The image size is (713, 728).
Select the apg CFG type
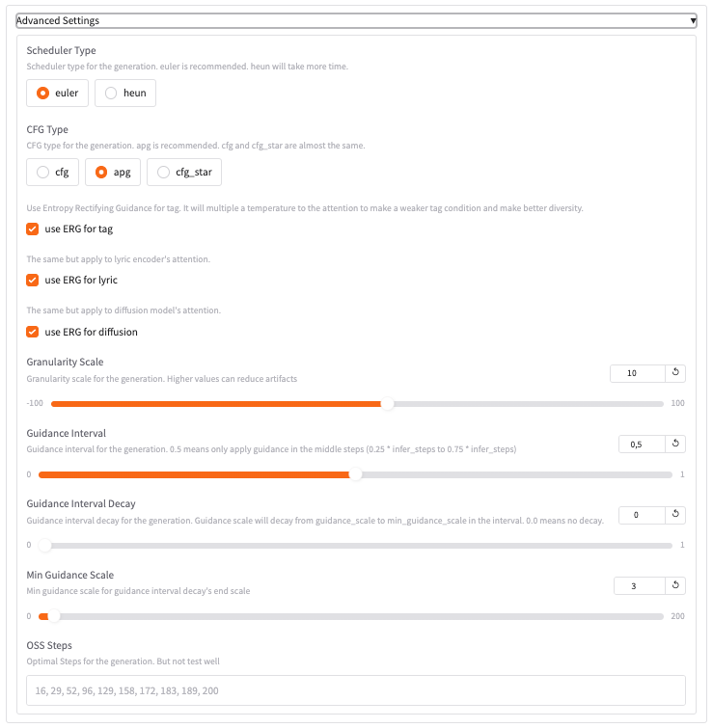(x=113, y=173)
